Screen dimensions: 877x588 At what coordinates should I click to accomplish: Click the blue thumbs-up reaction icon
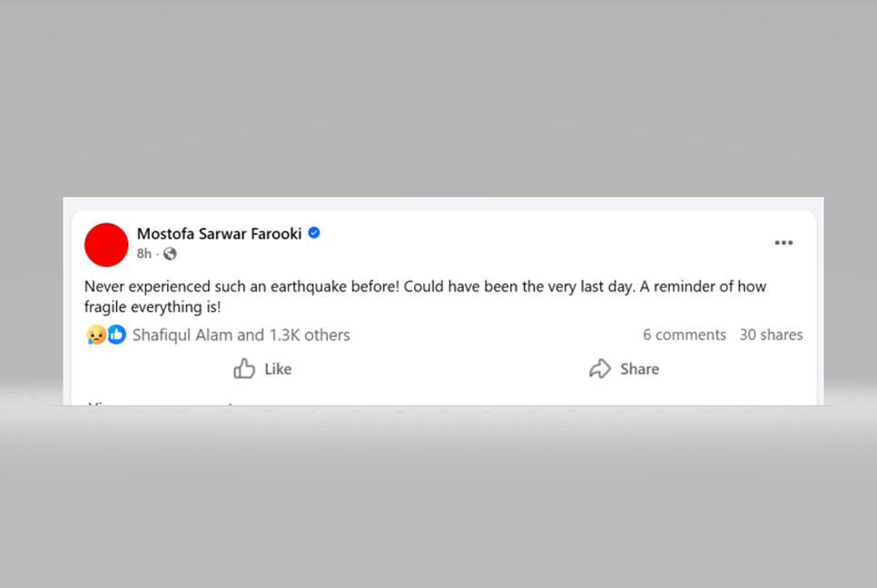116,335
